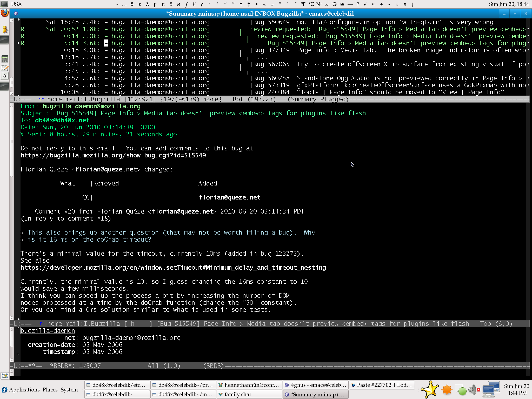Open the character palette dropdown arrow
Image resolution: width=532 pixels, height=399 pixels.
point(117,4)
